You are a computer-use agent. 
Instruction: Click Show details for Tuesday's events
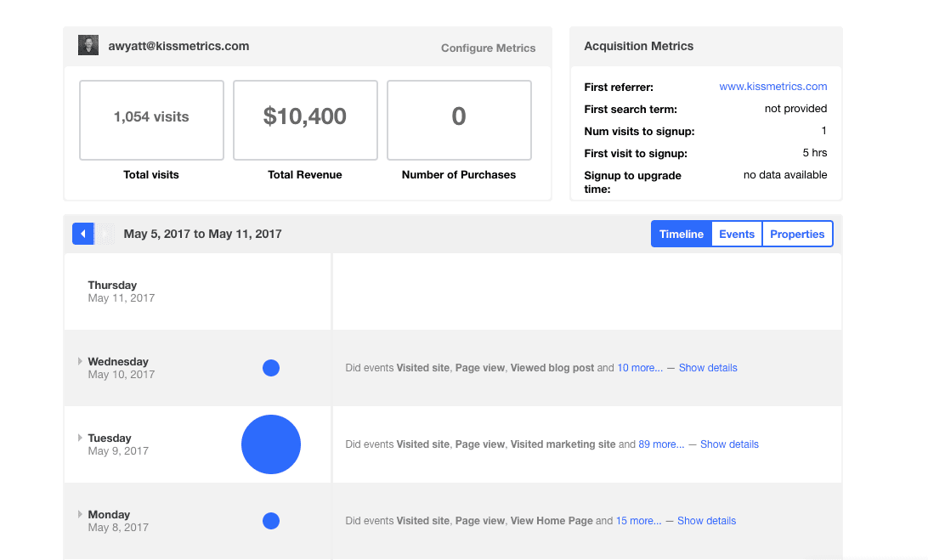click(x=729, y=444)
